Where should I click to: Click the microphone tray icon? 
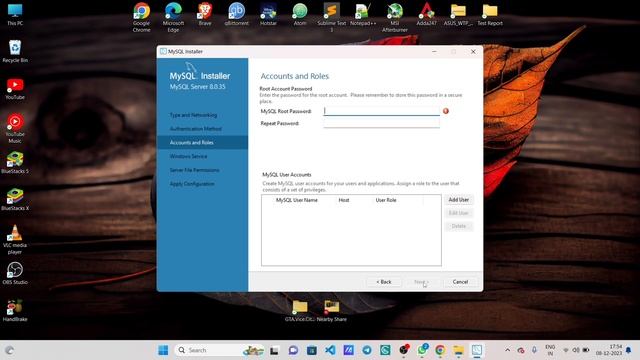pyautogui.click(x=534, y=350)
